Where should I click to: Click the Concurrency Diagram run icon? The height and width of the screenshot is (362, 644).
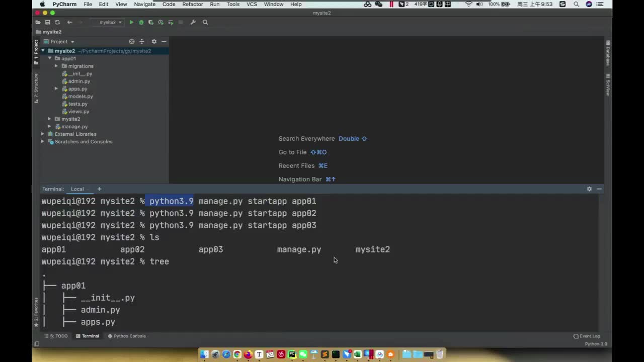[171, 22]
